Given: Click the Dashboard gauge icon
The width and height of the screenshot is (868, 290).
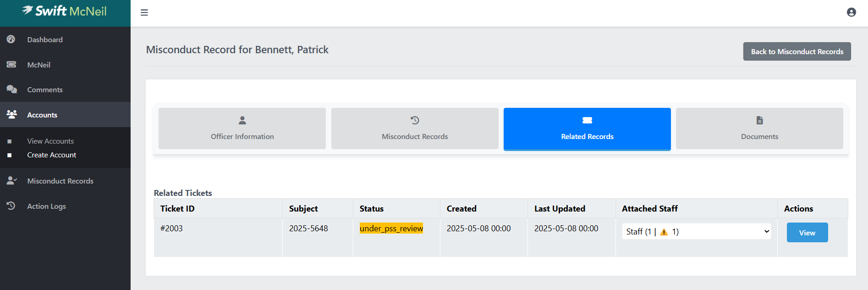Looking at the screenshot, I should tap(11, 39).
